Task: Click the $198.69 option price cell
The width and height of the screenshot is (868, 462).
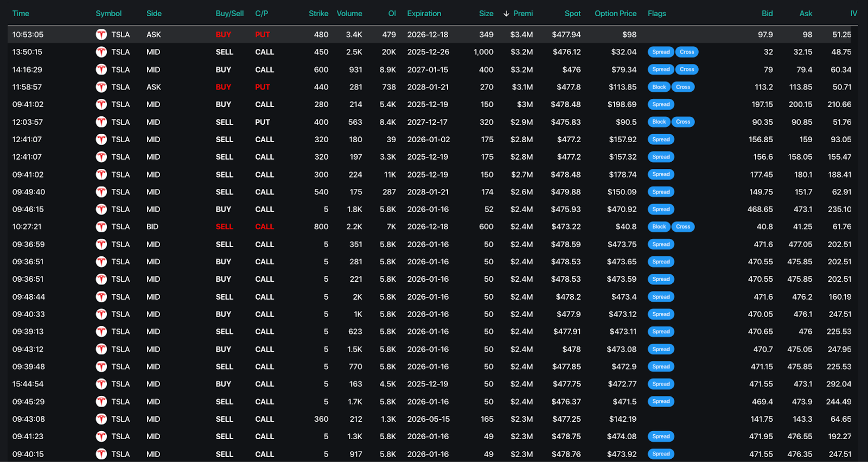Action: click(622, 104)
